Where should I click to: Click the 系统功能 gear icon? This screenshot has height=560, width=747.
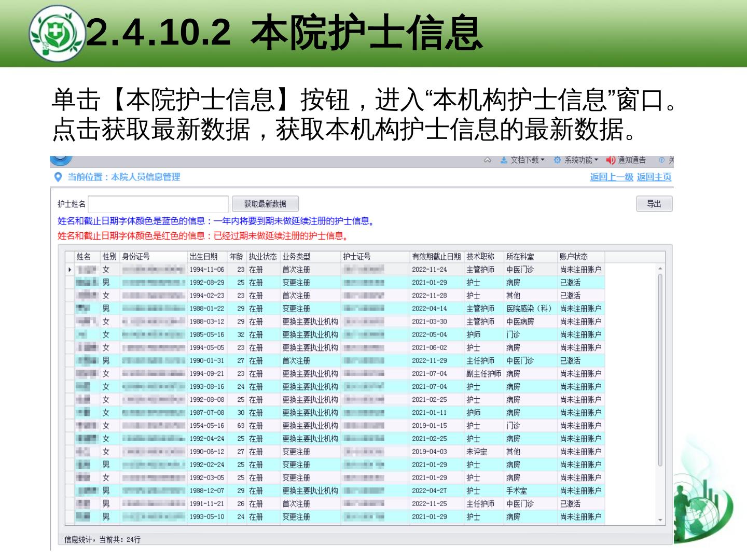pyautogui.click(x=557, y=160)
